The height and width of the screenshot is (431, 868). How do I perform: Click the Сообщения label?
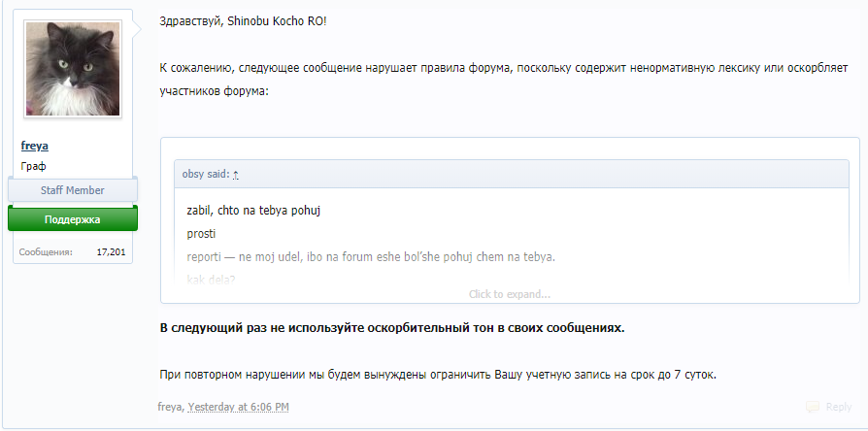pos(46,252)
